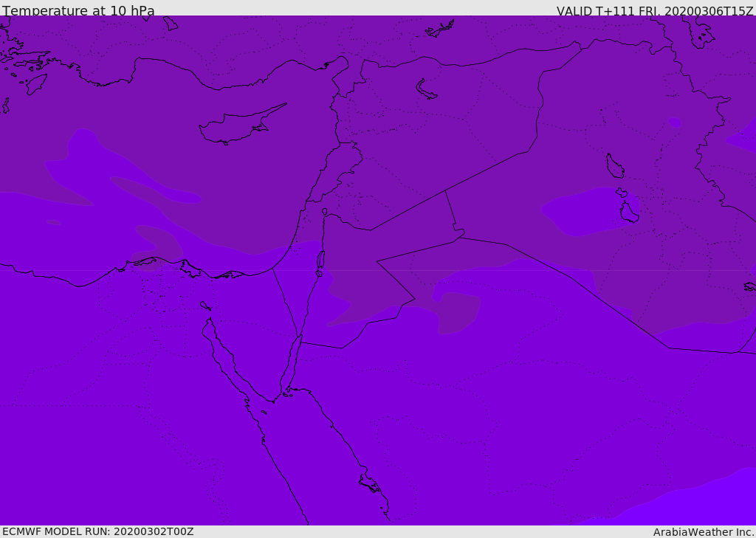Click the 'Temperature at 10 hPa' title
756x538 pixels.
pos(78,11)
